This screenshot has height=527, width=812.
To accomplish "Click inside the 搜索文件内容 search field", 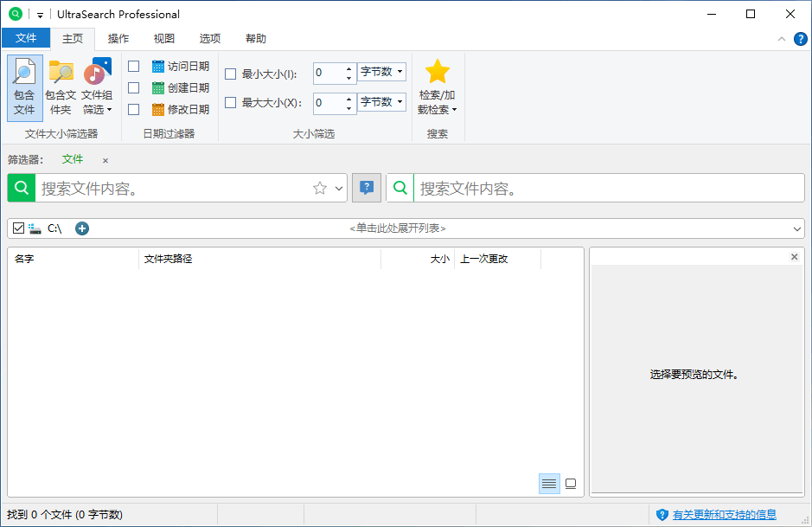I will 173,187.
